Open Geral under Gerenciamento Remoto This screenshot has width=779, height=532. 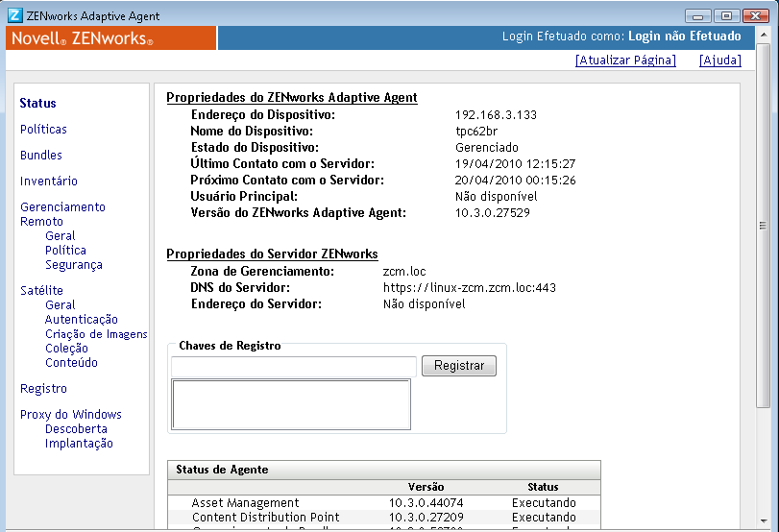(x=61, y=236)
